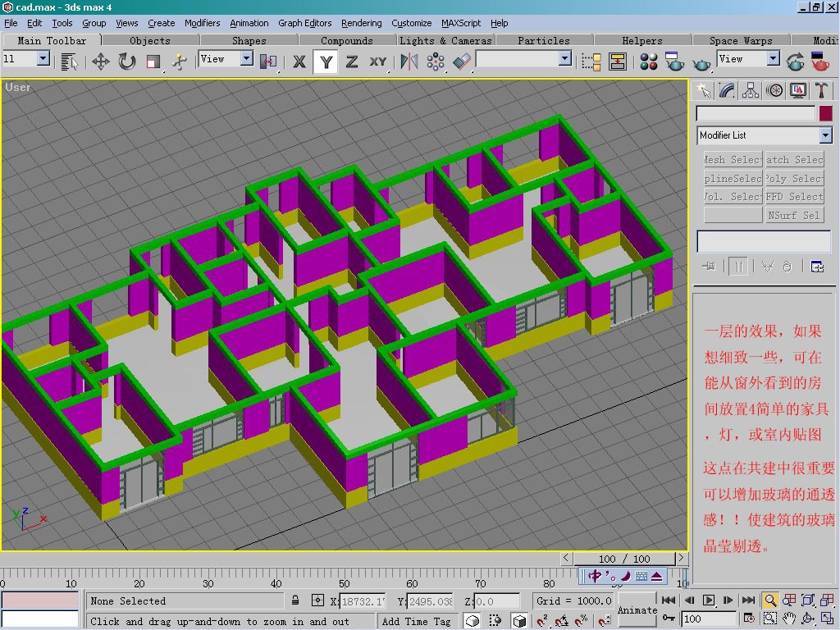Screen dimensions: 840x630
Task: Toggle the Percent Snap button
Action: coord(582,621)
